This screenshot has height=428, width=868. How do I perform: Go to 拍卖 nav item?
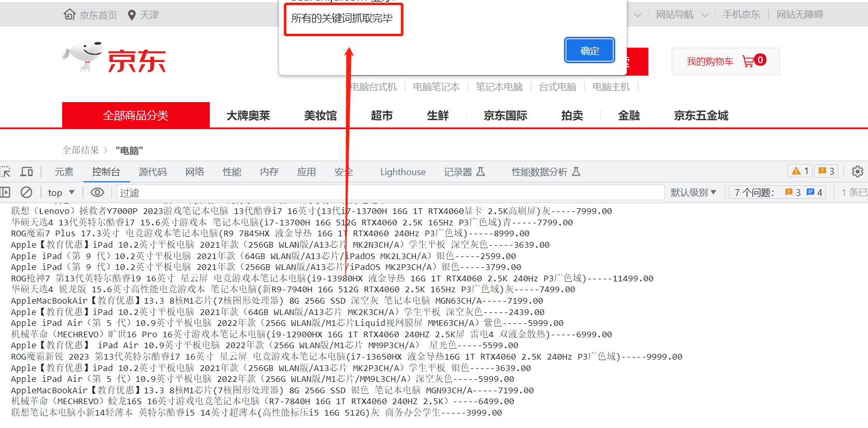572,115
